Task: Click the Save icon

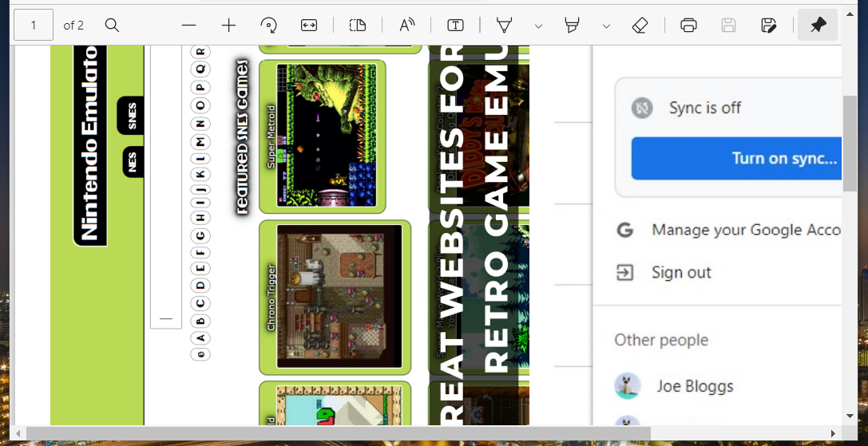Action: pos(728,25)
